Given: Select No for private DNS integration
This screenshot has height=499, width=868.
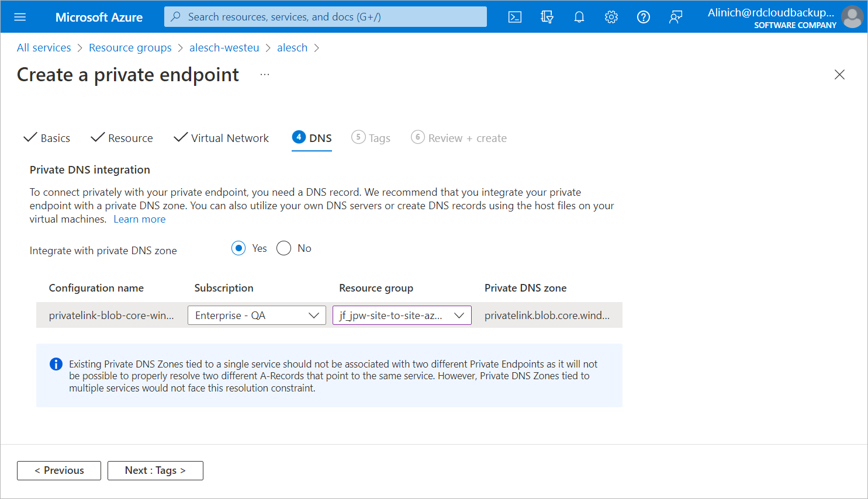Looking at the screenshot, I should point(284,248).
